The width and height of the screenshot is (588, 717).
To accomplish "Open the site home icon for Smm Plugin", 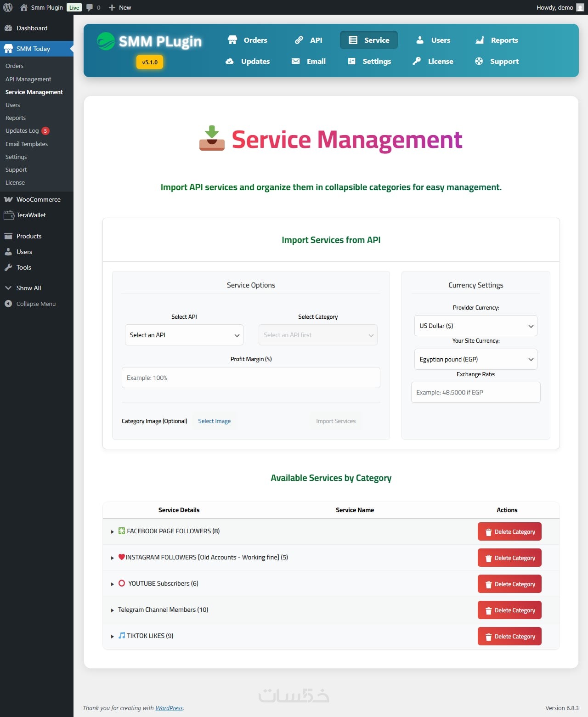I will 24,7.
